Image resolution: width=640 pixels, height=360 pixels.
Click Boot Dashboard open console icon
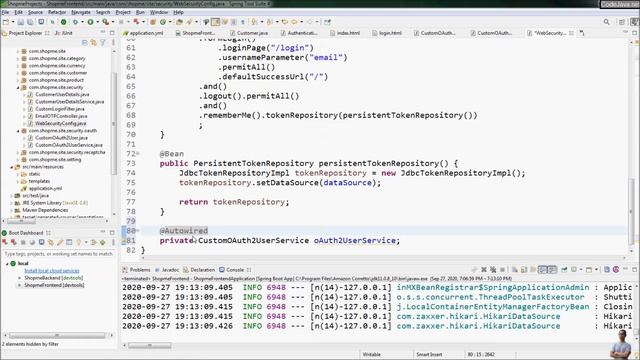[42, 242]
